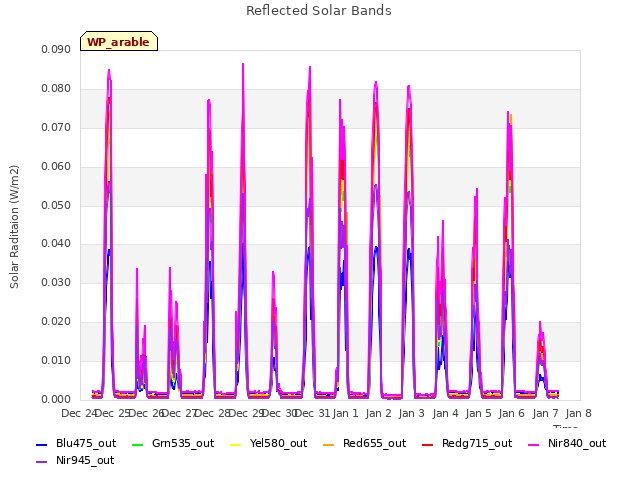Click the yellow Yel580_out legend swatch

pyautogui.click(x=236, y=444)
